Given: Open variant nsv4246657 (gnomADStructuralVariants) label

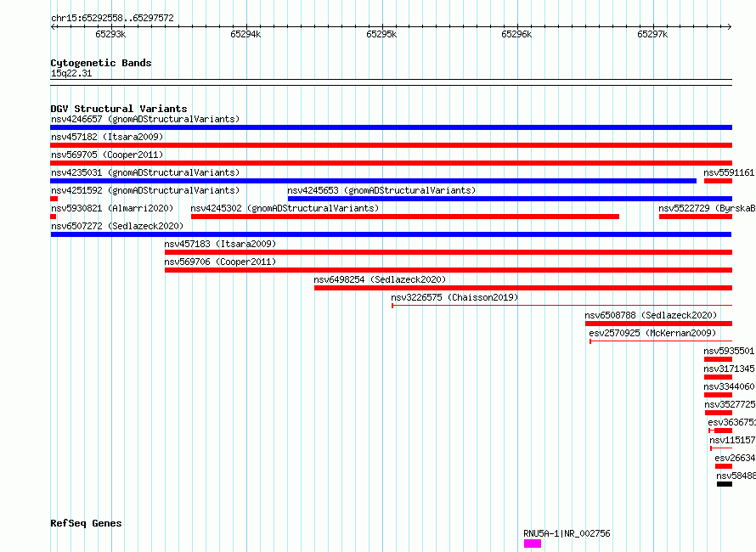Looking at the screenshot, I should pyautogui.click(x=145, y=119).
